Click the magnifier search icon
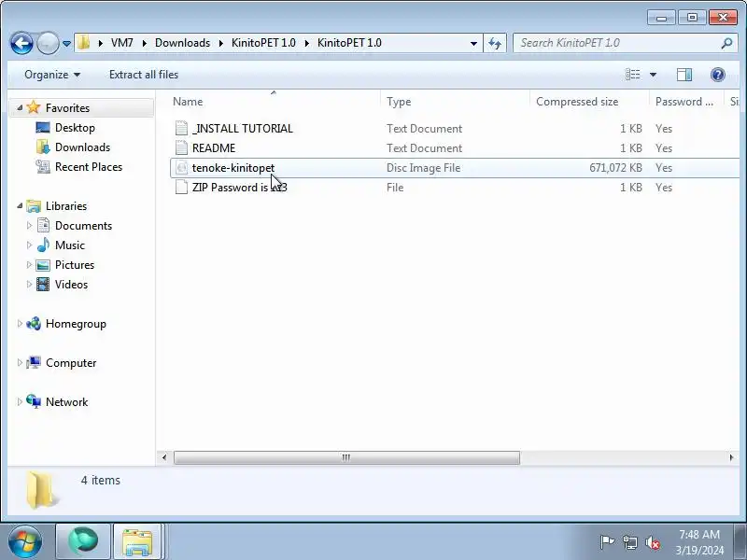The width and height of the screenshot is (747, 560). (726, 43)
